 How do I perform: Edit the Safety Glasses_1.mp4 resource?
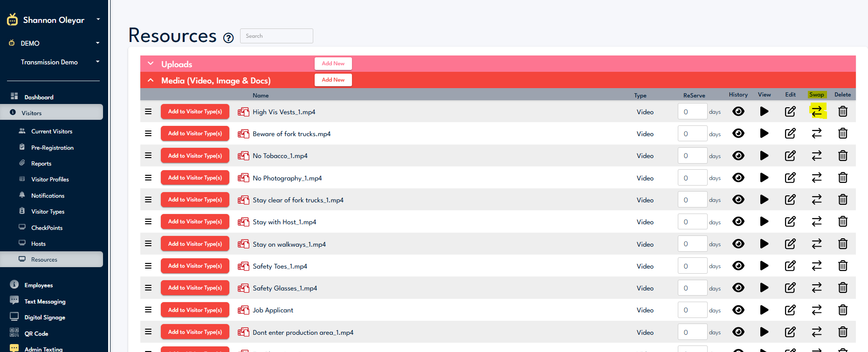click(790, 288)
